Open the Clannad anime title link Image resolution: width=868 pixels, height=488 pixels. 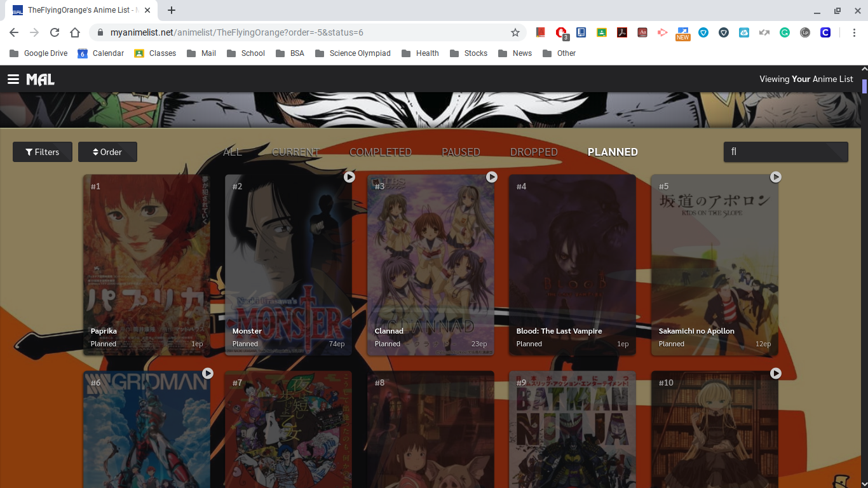tap(389, 331)
